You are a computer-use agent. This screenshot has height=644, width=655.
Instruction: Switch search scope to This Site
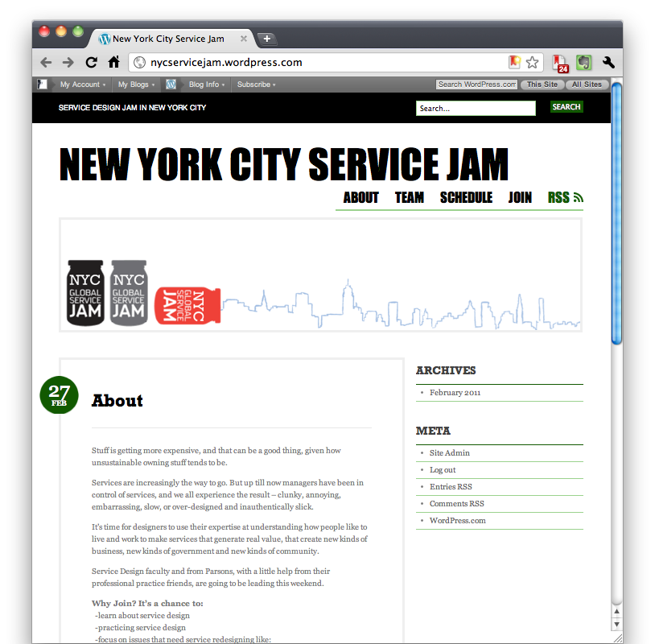542,84
